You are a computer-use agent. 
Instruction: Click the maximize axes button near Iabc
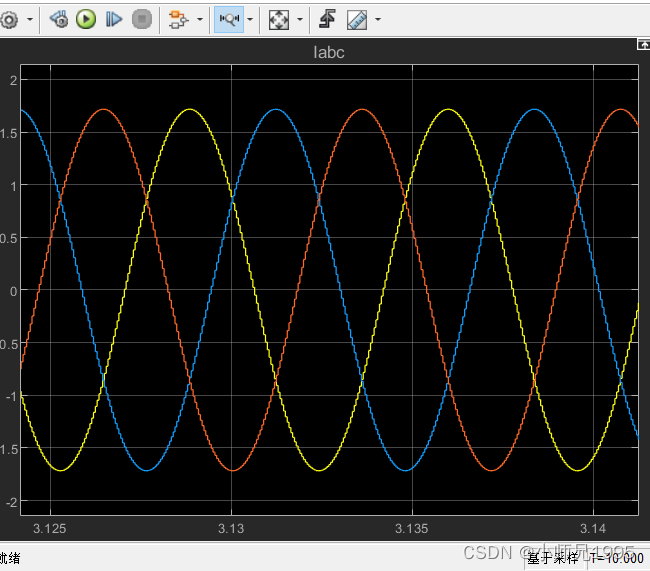tap(643, 44)
